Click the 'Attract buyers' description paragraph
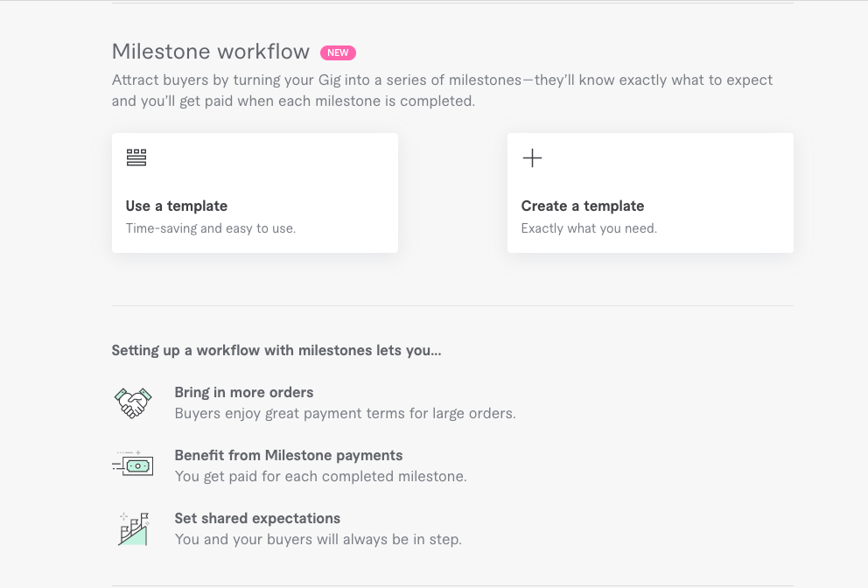Viewport: 868px width, 588px height. pyautogui.click(x=442, y=90)
